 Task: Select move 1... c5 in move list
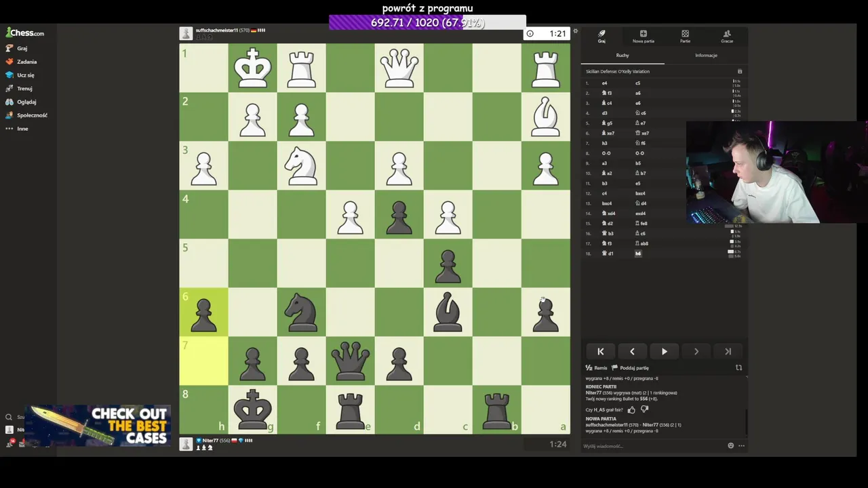pos(637,83)
